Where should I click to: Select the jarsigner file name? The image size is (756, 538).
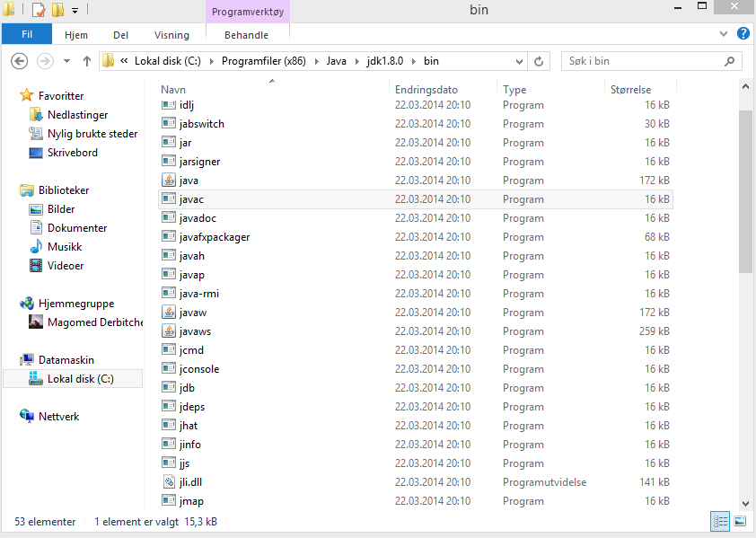click(199, 162)
